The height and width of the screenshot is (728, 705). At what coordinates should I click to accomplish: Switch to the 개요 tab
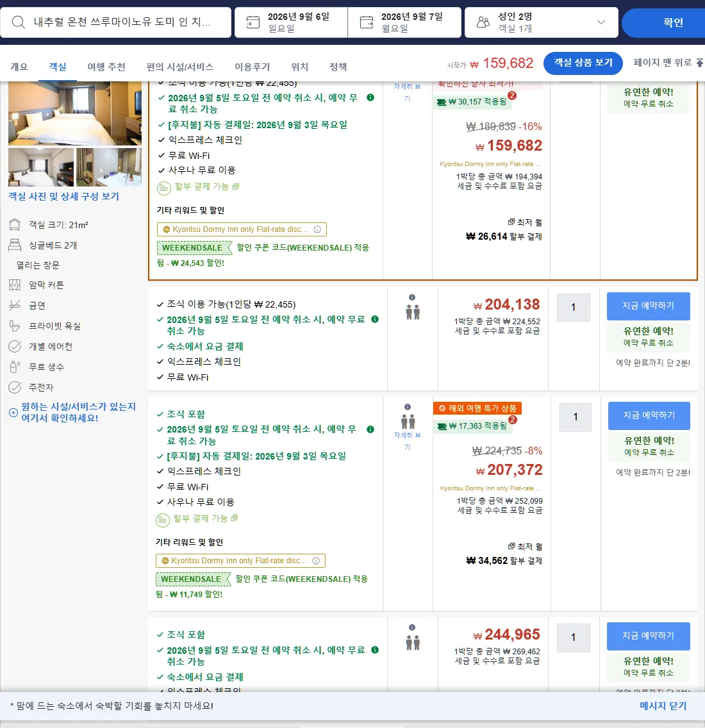[19, 67]
